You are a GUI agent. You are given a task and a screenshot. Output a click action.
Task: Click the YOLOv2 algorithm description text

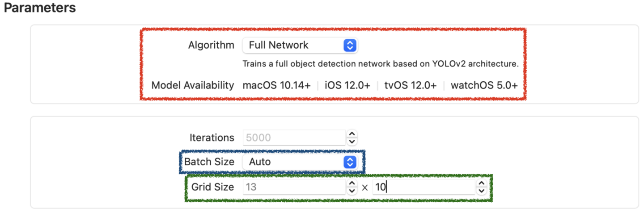[380, 64]
